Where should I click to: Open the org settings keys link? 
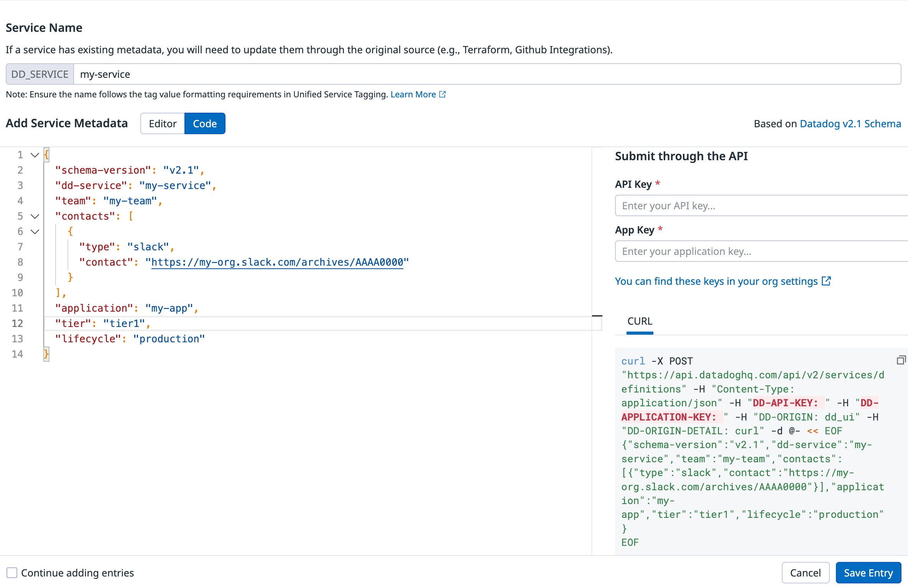tap(716, 281)
